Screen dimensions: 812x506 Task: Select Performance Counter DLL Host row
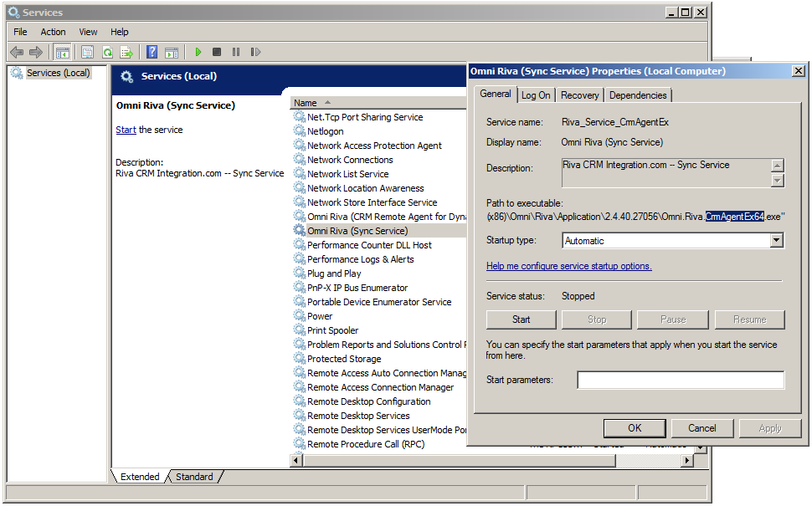[x=378, y=245]
